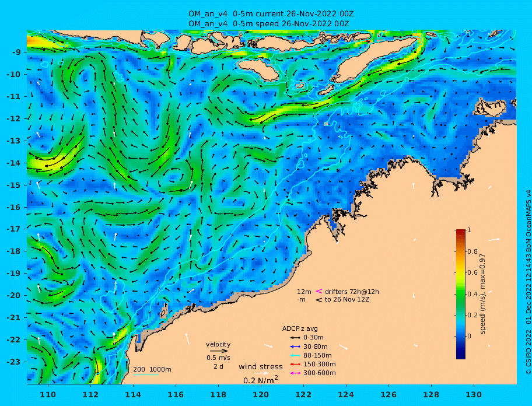This screenshot has width=532, height=406.
Task: Click the 'ADCP z avg' legend heading
Action: [x=300, y=328]
